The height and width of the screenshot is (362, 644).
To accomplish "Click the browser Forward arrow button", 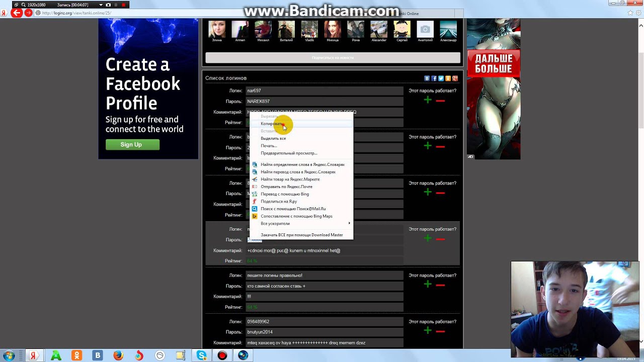I will pos(28,13).
